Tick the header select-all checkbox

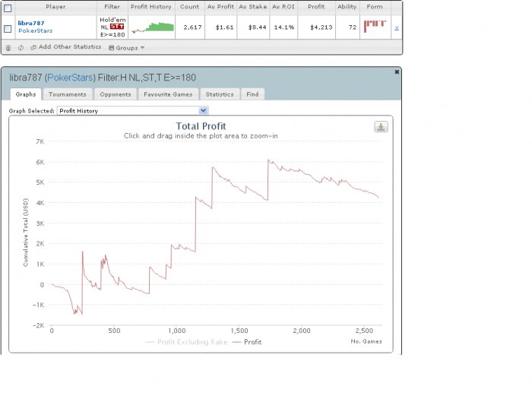(8, 8)
